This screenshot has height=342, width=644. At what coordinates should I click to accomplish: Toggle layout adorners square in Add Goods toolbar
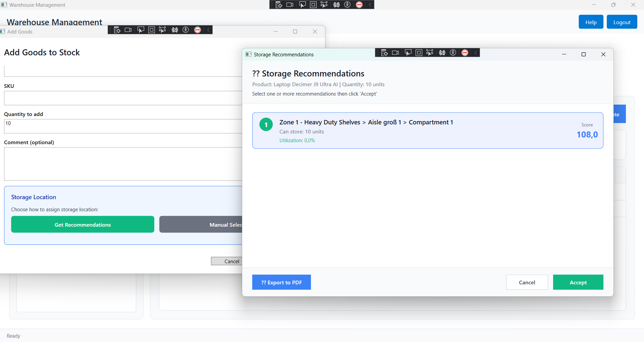click(152, 30)
